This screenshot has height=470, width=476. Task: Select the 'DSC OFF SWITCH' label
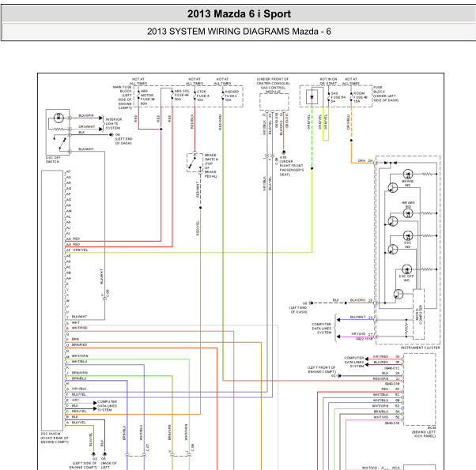point(53,160)
